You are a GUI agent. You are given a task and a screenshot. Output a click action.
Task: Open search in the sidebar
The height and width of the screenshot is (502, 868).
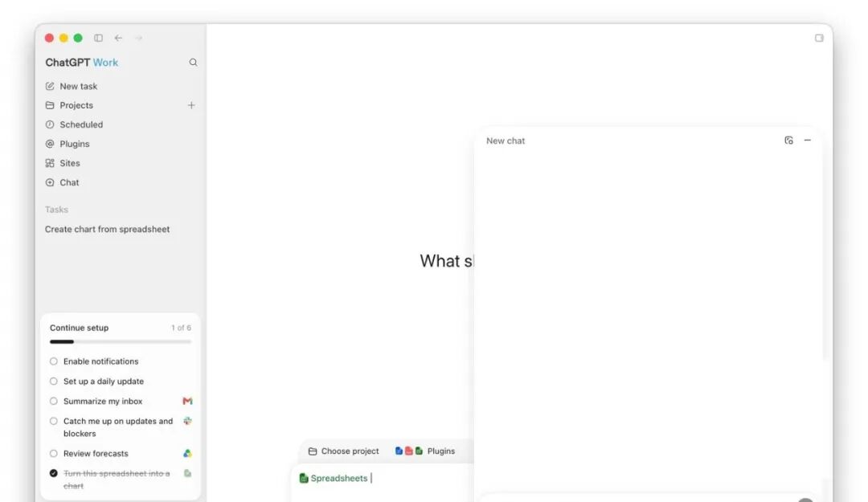point(193,63)
